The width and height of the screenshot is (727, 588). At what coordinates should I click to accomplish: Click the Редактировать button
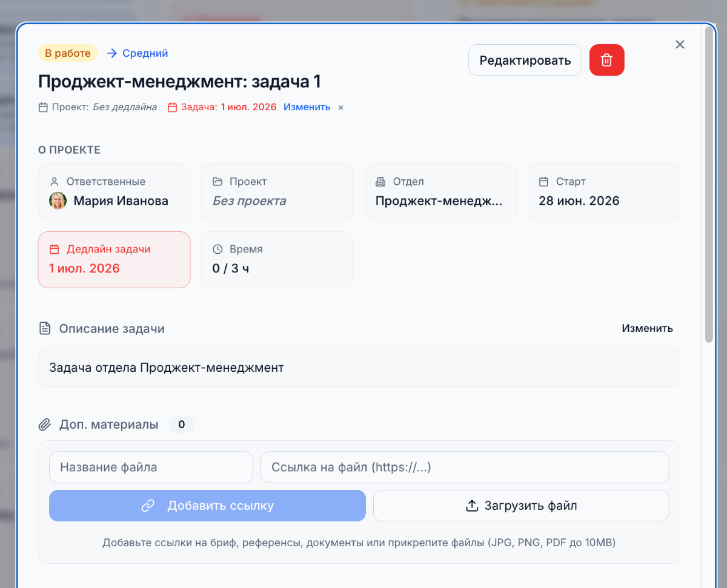click(525, 60)
